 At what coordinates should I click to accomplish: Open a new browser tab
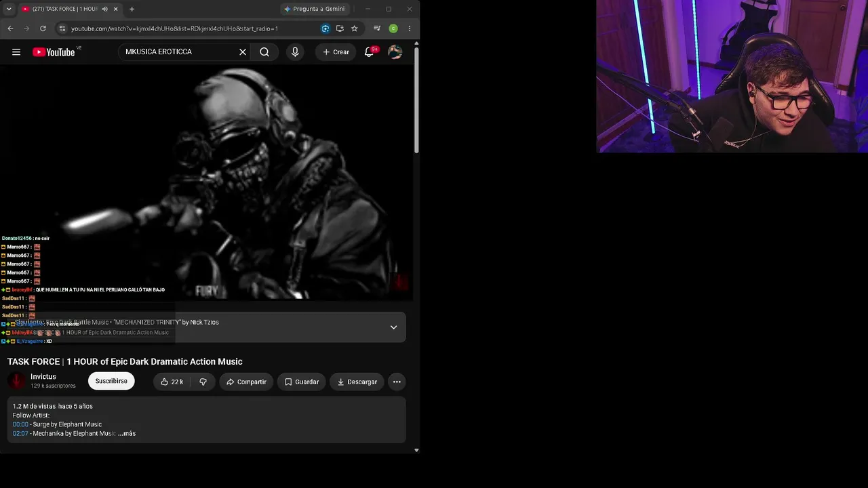132,9
